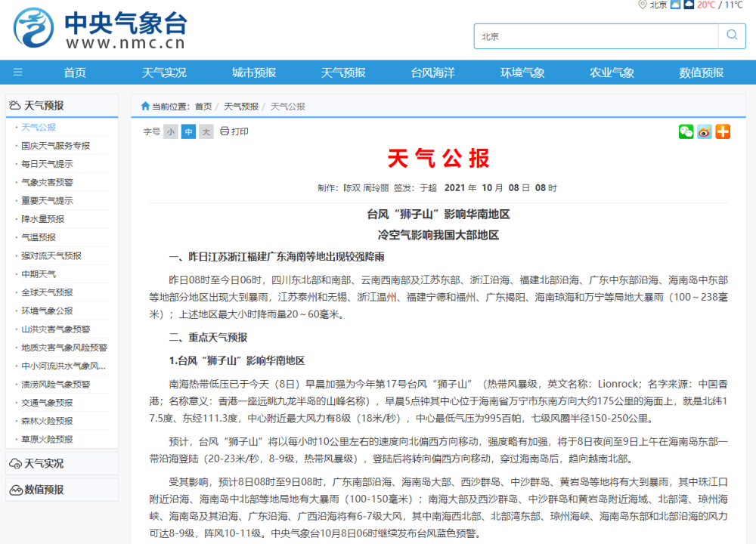Click the search magnifier icon

(731, 36)
